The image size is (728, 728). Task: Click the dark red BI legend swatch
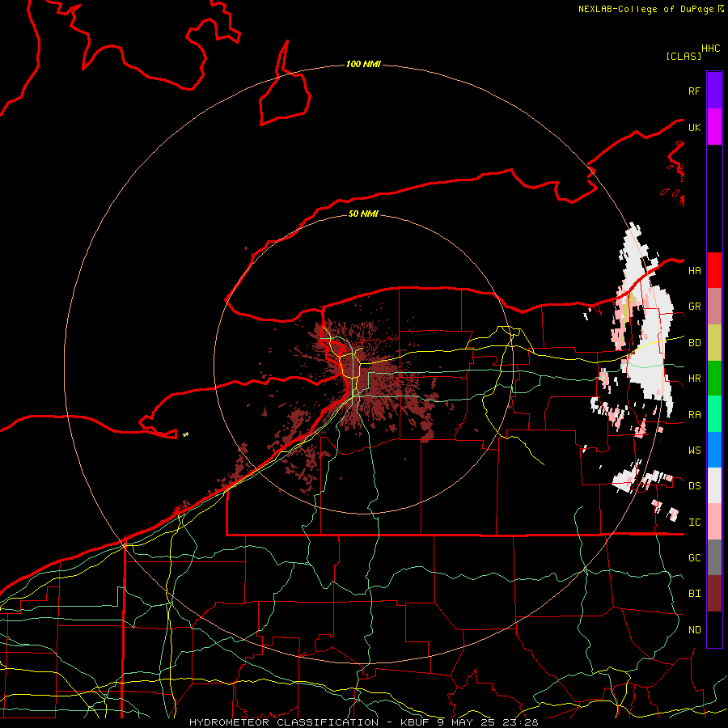pyautogui.click(x=714, y=594)
